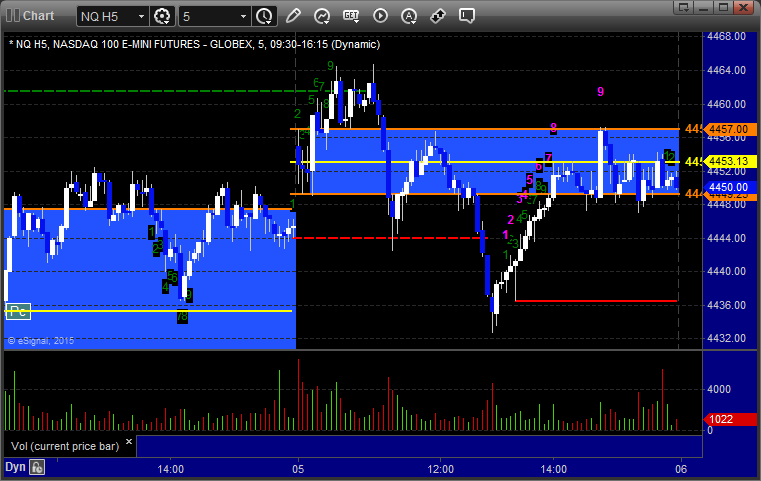Click the Pc previous close marker
The width and height of the screenshot is (761, 481).
point(18,311)
